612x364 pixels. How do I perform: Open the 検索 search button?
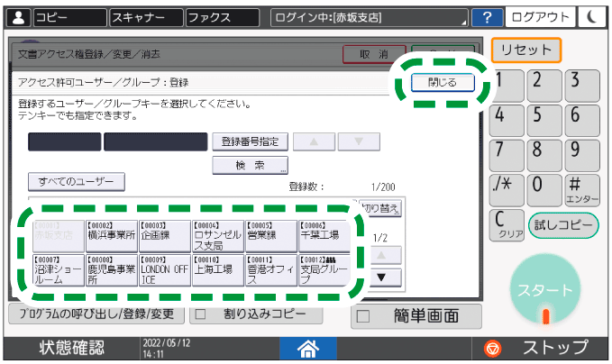251,166
